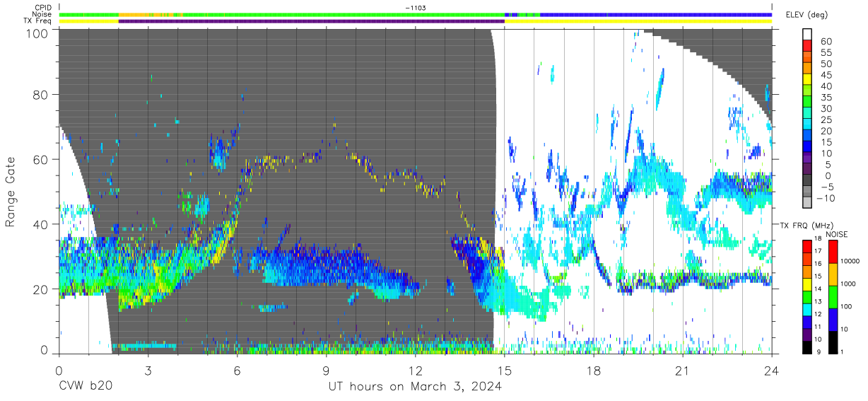Click the NOISE legend title
868x401 pixels.
pyautogui.click(x=837, y=234)
